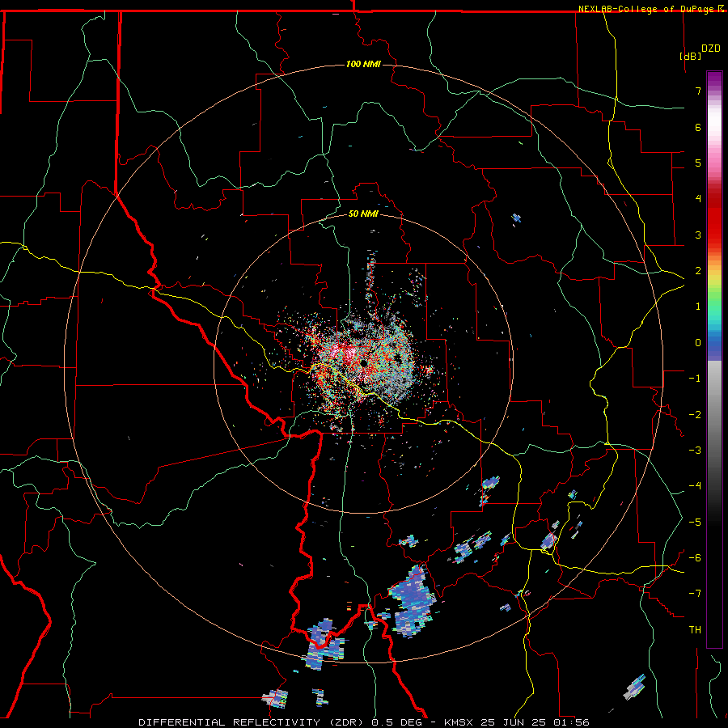This screenshot has width=728, height=728.
Task: Click the 6 value on color scale
Action: click(698, 127)
